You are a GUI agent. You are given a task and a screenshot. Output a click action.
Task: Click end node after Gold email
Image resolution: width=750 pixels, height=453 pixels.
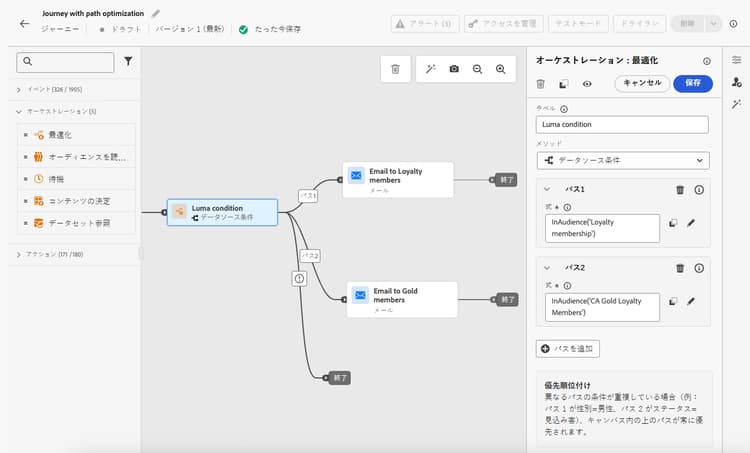(507, 299)
